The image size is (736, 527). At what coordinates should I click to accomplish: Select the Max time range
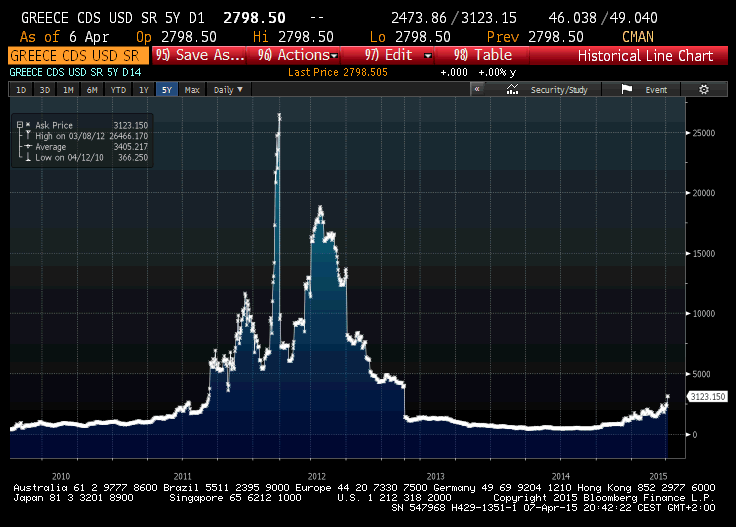pos(192,90)
